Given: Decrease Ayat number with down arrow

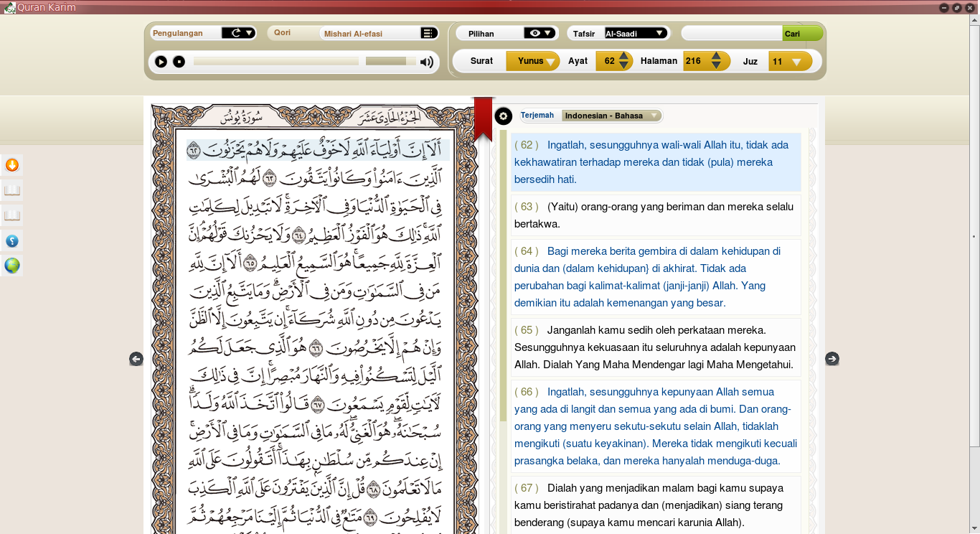Looking at the screenshot, I should [624, 66].
